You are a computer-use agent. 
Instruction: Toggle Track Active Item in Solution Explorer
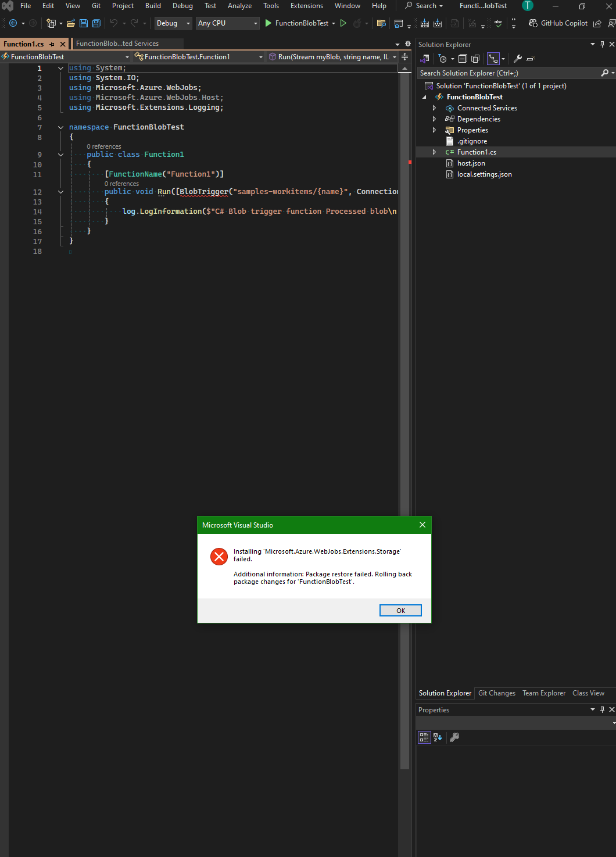pos(493,59)
